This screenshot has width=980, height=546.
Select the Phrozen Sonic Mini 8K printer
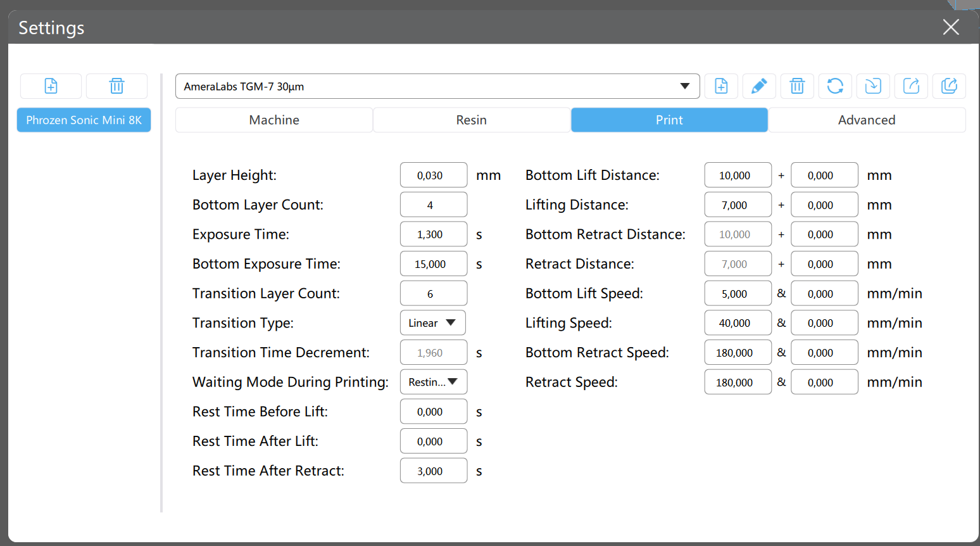[84, 120]
